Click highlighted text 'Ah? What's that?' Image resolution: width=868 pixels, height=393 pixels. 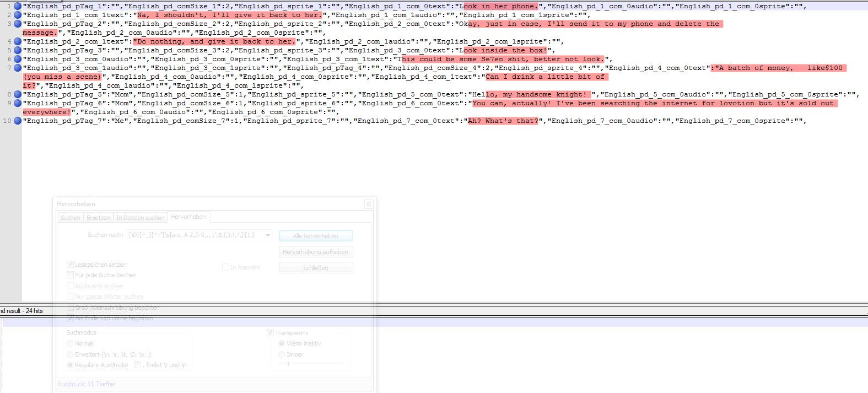pyautogui.click(x=503, y=121)
